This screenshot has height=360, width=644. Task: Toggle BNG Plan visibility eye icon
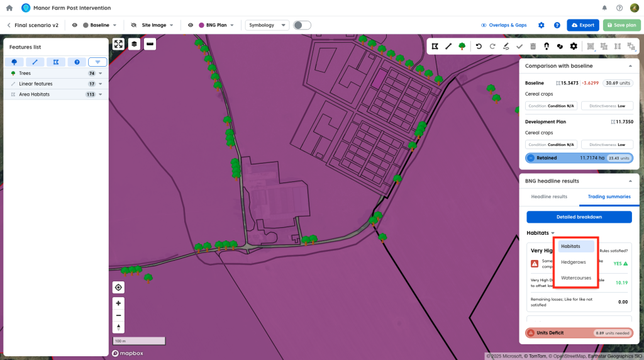(191, 25)
